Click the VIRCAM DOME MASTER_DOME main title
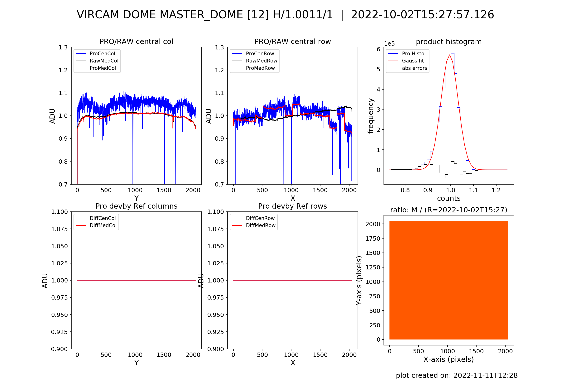Viewport: 571px width, 392px height. [x=285, y=15]
